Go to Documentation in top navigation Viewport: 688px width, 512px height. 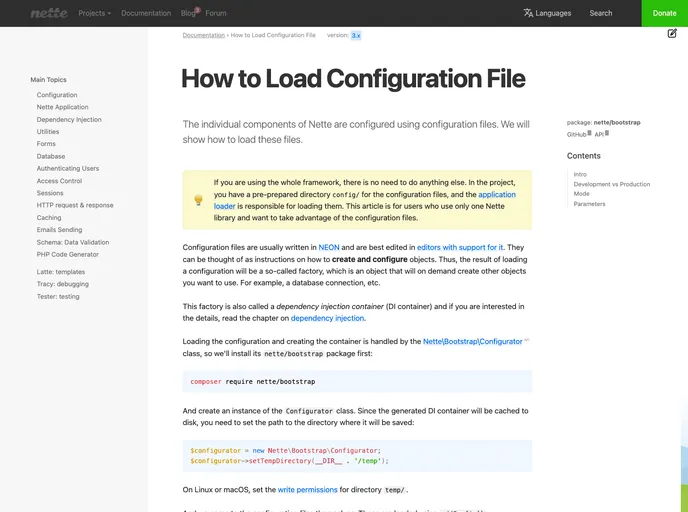[146, 13]
